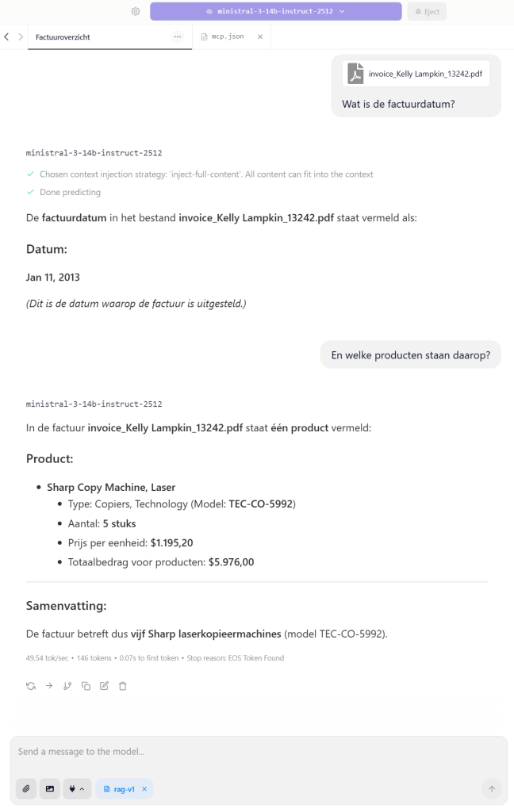Eject the loaded model

coord(427,12)
